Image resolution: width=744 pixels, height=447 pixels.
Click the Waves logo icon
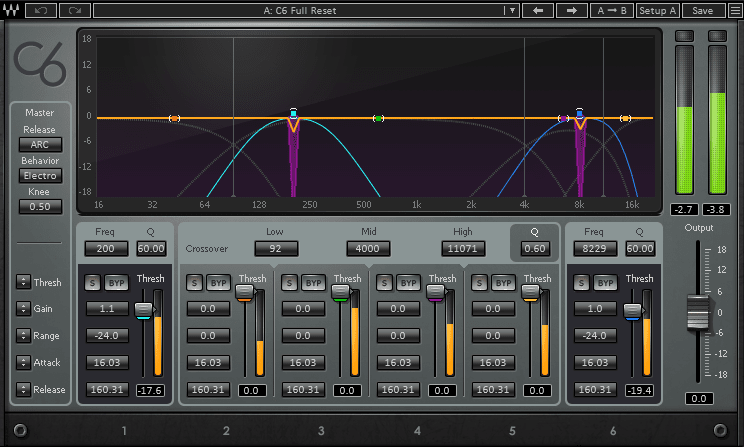tap(10, 10)
